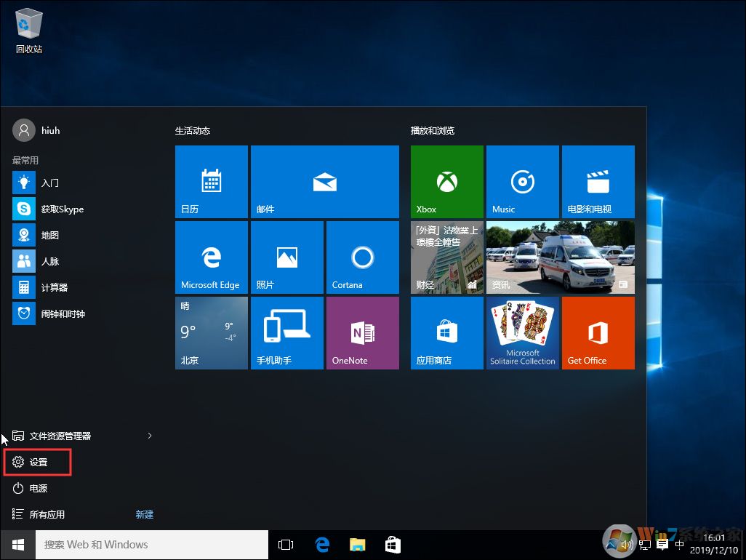746x560 pixels.
Task: Launch Edge from the taskbar
Action: click(x=322, y=544)
